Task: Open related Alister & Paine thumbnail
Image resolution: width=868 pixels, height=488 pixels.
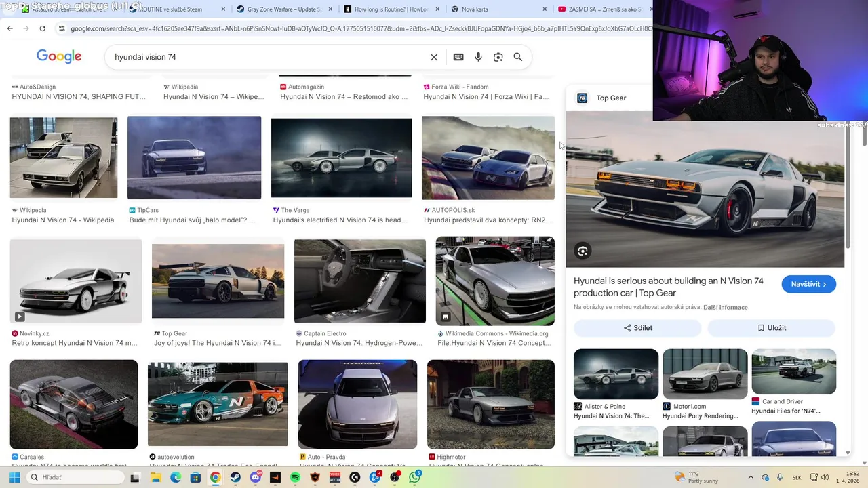Action: click(616, 374)
